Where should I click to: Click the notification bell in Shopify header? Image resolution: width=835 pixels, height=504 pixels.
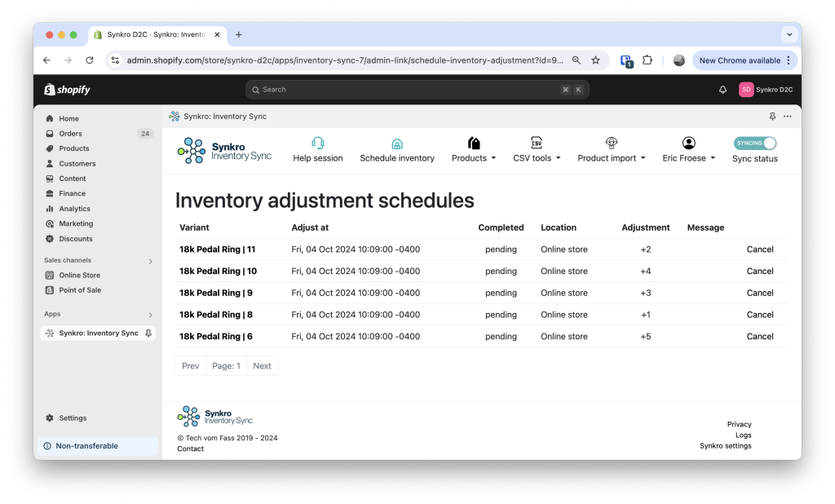pos(721,90)
